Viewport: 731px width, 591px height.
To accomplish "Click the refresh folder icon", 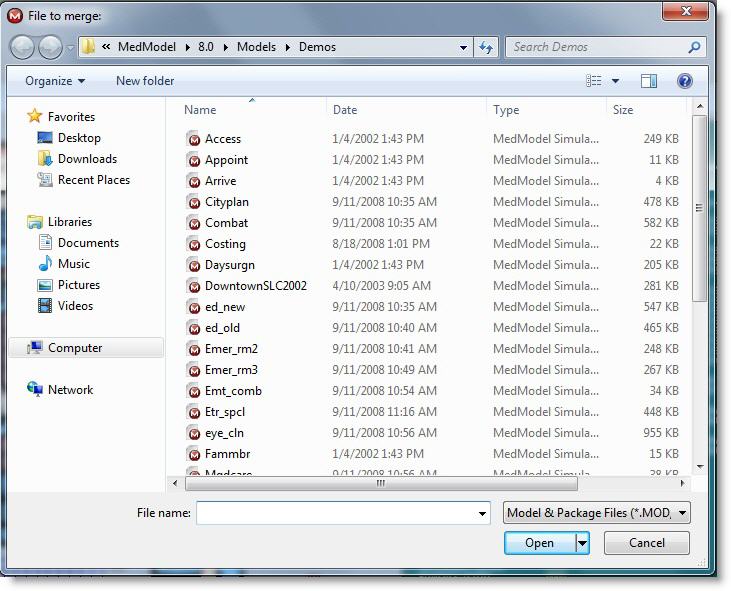I will pyautogui.click(x=486, y=47).
